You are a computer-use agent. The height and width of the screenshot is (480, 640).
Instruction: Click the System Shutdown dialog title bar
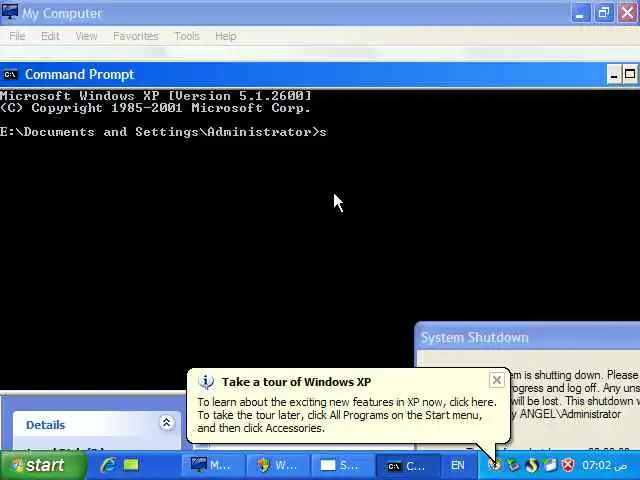528,338
